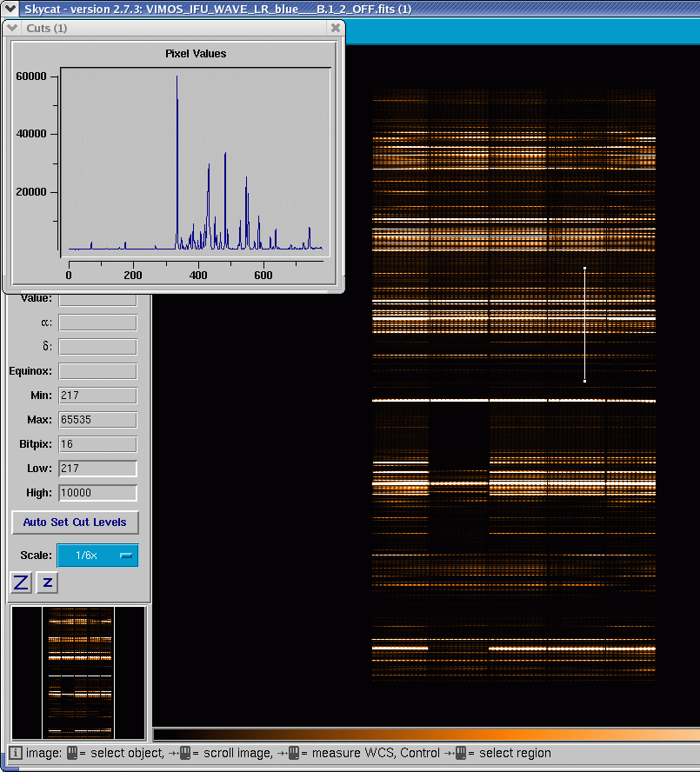This screenshot has width=700, height=772.
Task: Click the Pixel Values plot area
Action: [x=195, y=162]
